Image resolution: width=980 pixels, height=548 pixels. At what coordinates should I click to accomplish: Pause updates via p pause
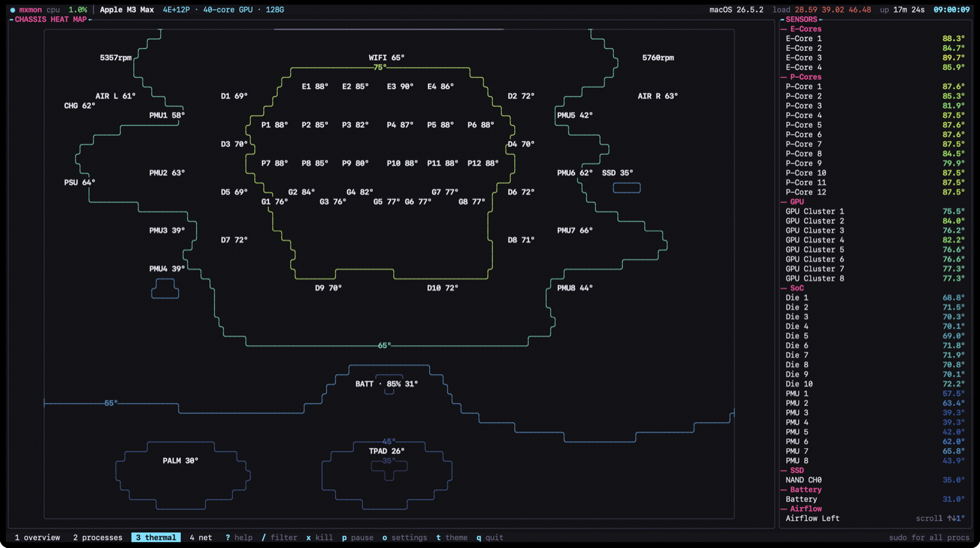pyautogui.click(x=357, y=538)
